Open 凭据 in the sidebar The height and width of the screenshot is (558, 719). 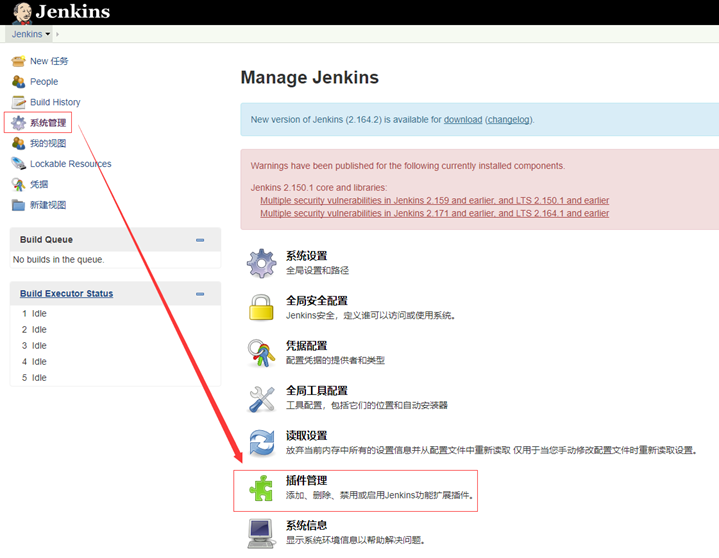point(39,184)
